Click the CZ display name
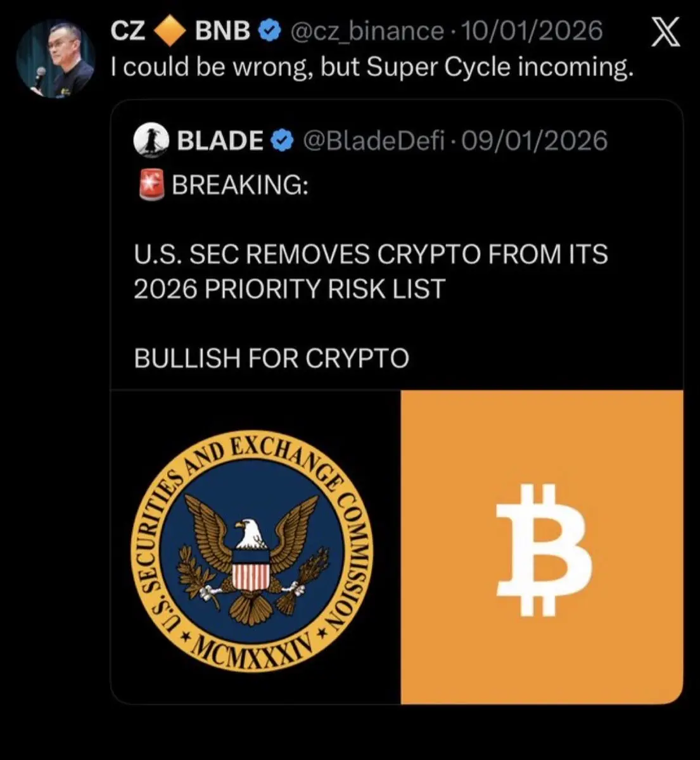700x760 pixels. click(x=128, y=30)
